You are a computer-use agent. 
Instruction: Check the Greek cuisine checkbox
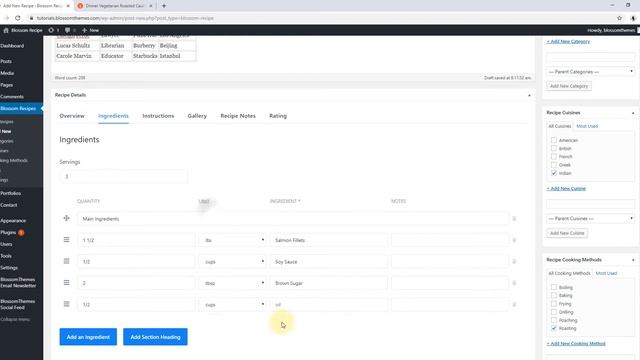tap(554, 165)
